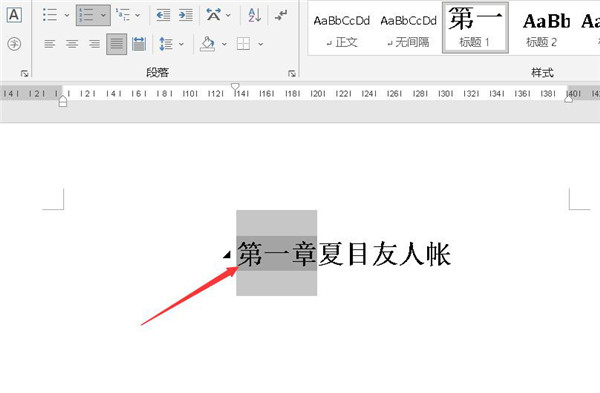Apply paragraph shading paint bucket

208,44
